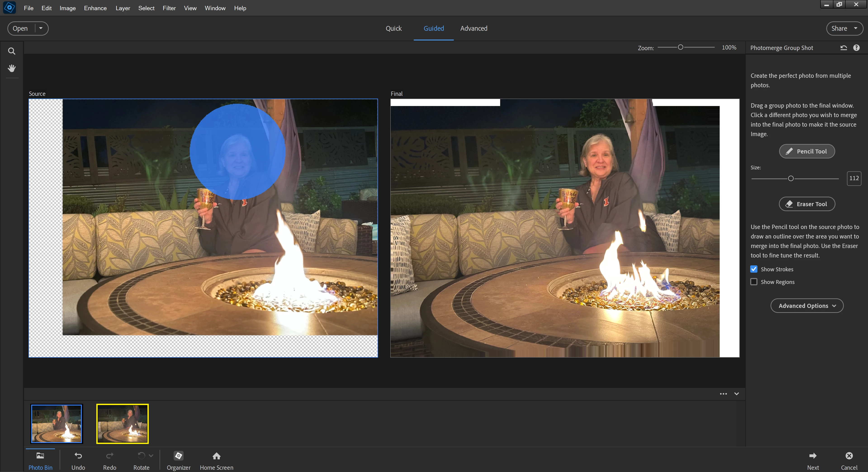Uncheck Show Strokes checkbox
Viewport: 868px width, 472px height.
[754, 269]
